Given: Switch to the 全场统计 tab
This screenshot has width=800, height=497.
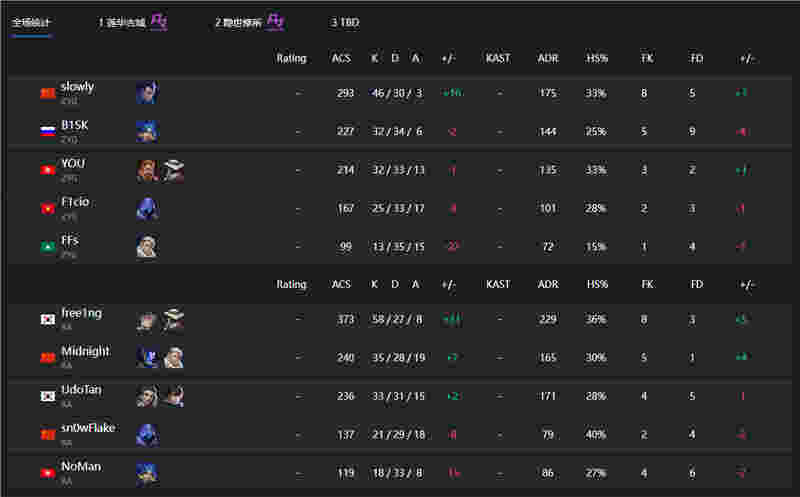Looking at the screenshot, I should coord(32,22).
